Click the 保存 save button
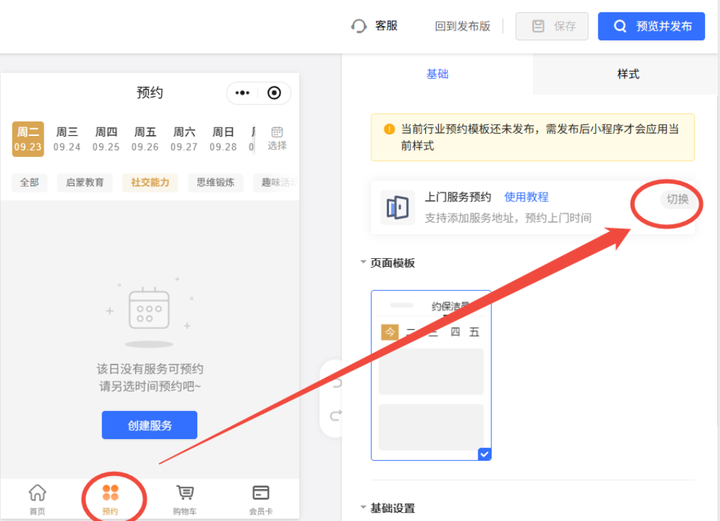 [x=552, y=26]
